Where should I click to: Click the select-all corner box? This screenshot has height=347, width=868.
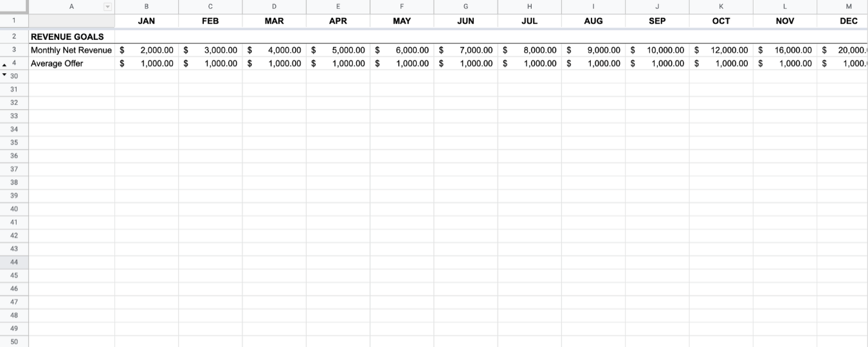pyautogui.click(x=14, y=6)
